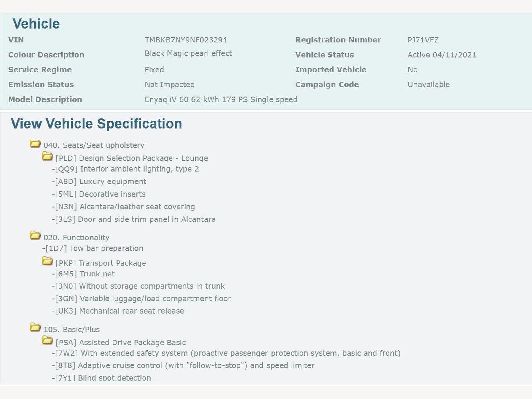Viewport: 532px width, 399px height.
Task: Click the [QQ9] Interior ambient lighting entry
Action: [125, 169]
